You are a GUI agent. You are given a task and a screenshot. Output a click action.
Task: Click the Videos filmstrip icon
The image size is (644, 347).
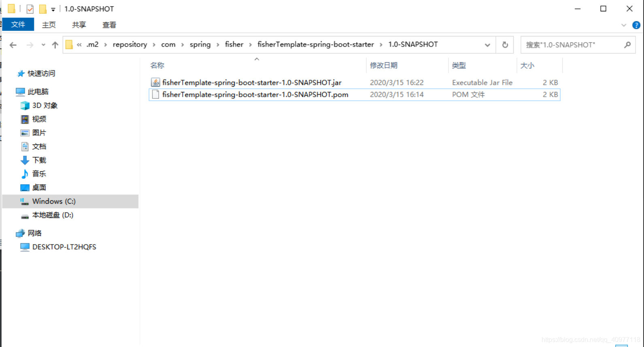(25, 119)
